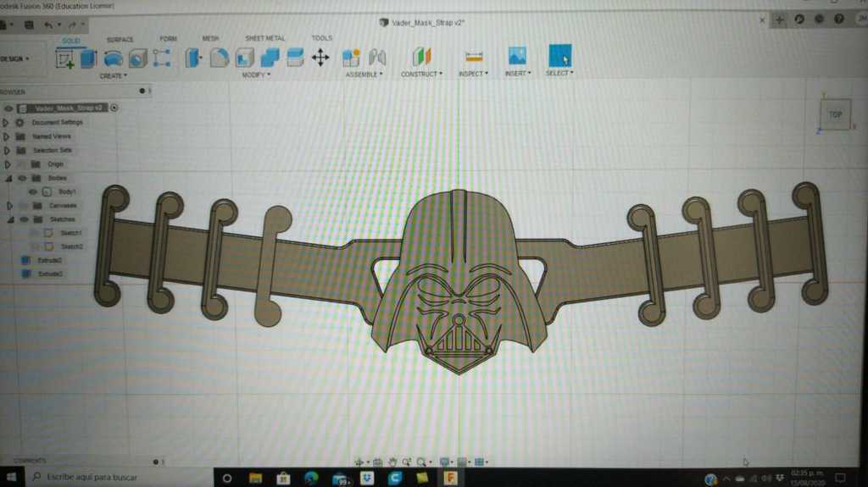Switch to the MESH tab
Screen dimensions: 868x487
pos(210,38)
